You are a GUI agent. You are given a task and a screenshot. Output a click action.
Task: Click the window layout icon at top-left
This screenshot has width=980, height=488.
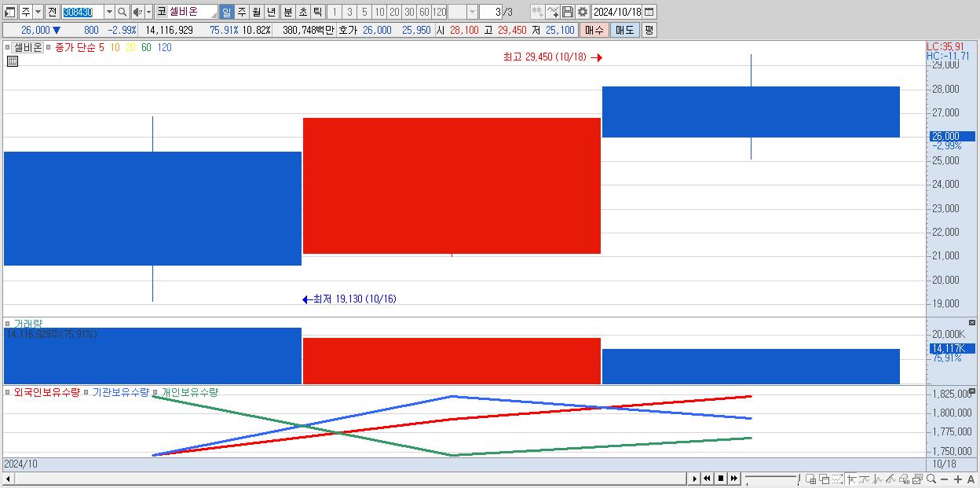10,12
